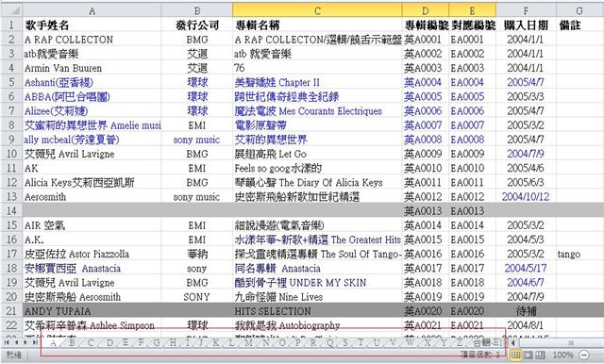
Task: Go to last sheet tab arrow
Action: click(35, 342)
